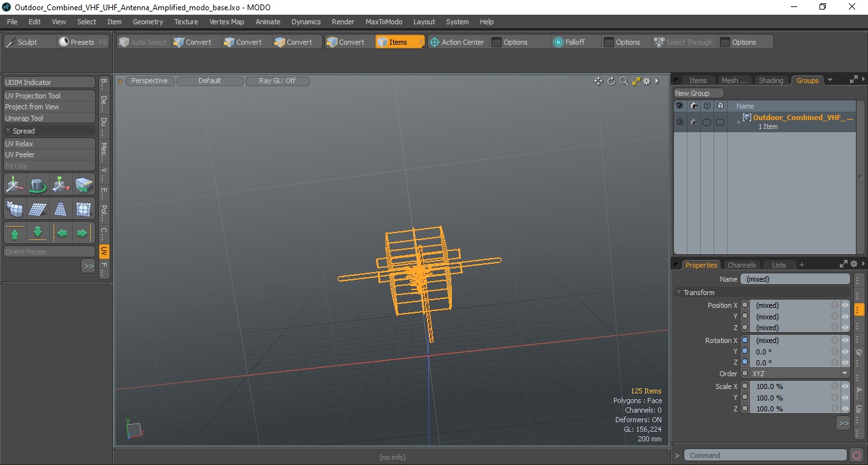Open the Ray GL: Off dropdown

pyautogui.click(x=278, y=81)
